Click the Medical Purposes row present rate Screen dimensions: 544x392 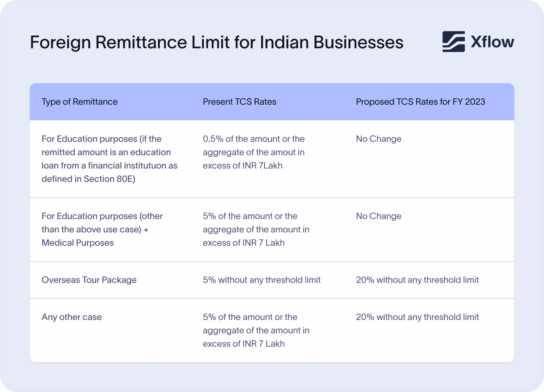click(x=256, y=229)
